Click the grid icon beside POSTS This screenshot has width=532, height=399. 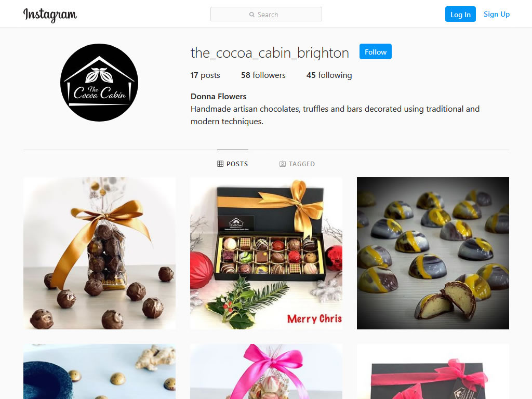[220, 164]
